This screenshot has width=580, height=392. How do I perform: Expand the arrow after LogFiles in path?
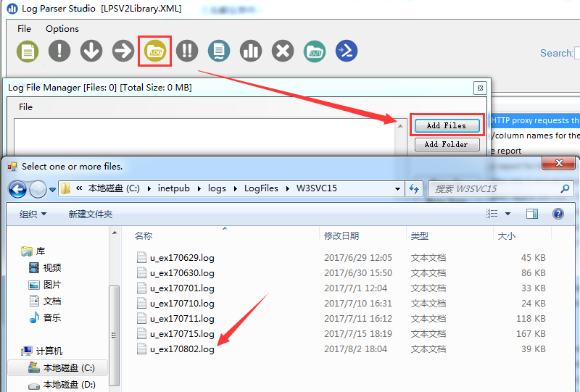(x=287, y=188)
